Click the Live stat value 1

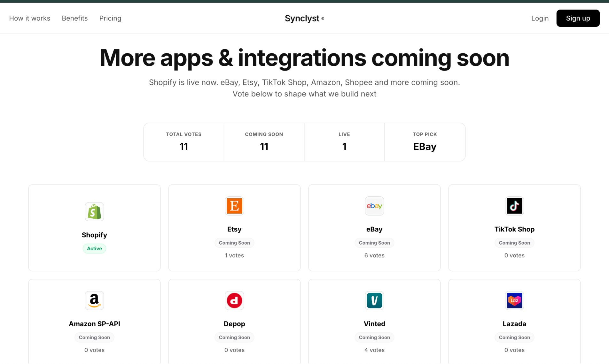coord(344,147)
